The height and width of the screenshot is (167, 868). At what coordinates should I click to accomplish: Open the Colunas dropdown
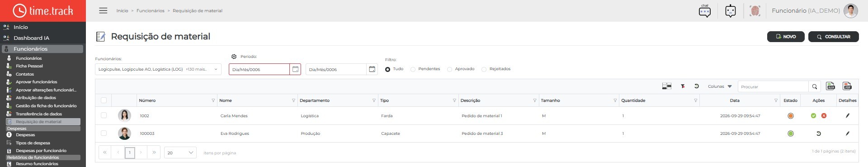[x=720, y=86]
